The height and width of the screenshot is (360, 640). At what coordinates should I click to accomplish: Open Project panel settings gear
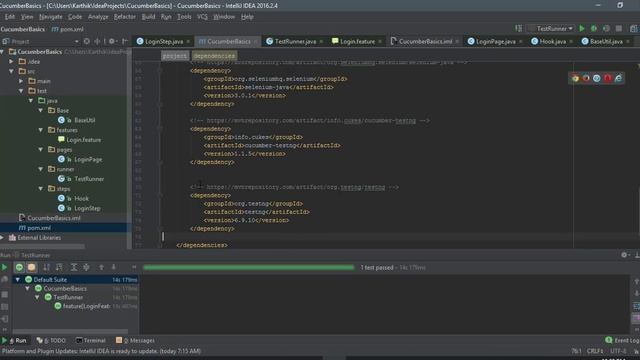coord(111,41)
